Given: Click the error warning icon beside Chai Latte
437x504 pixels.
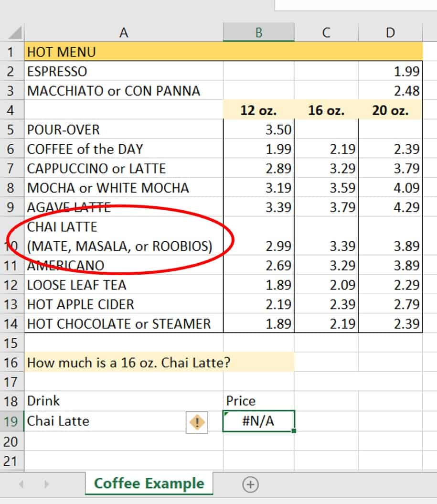Looking at the screenshot, I should tap(197, 422).
